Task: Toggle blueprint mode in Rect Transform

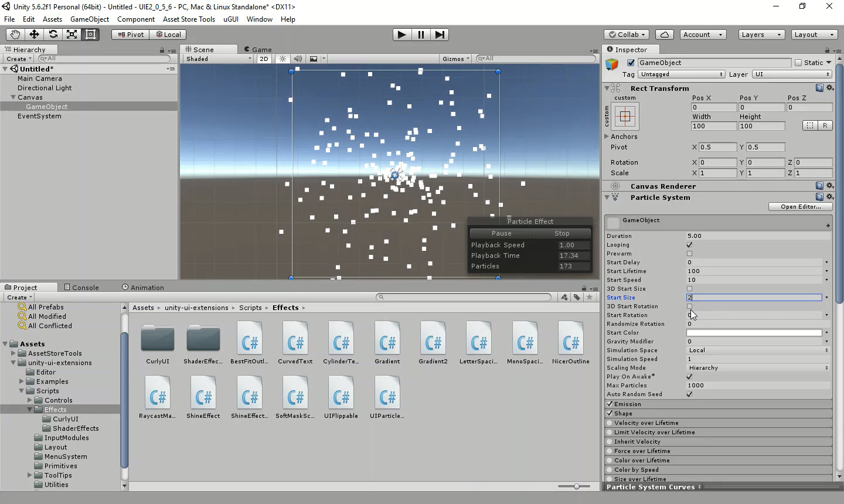Action: point(810,125)
